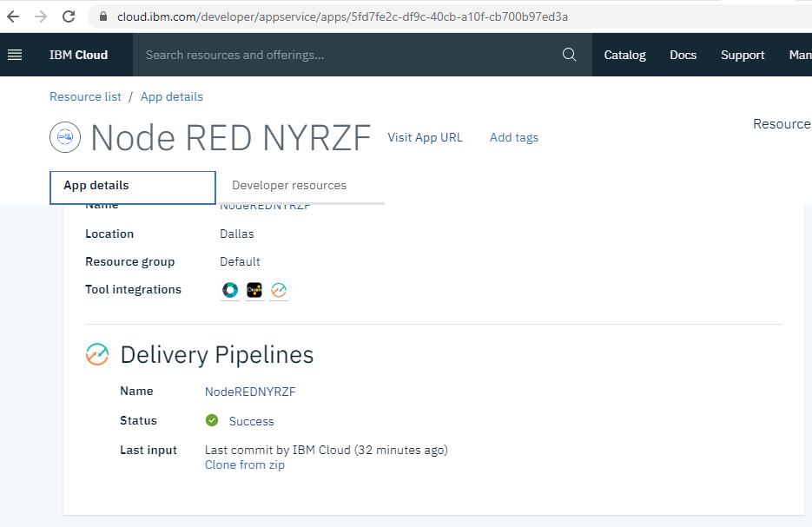
Task: Open the IBM Cloud hamburger navigation menu
Action: pos(15,55)
